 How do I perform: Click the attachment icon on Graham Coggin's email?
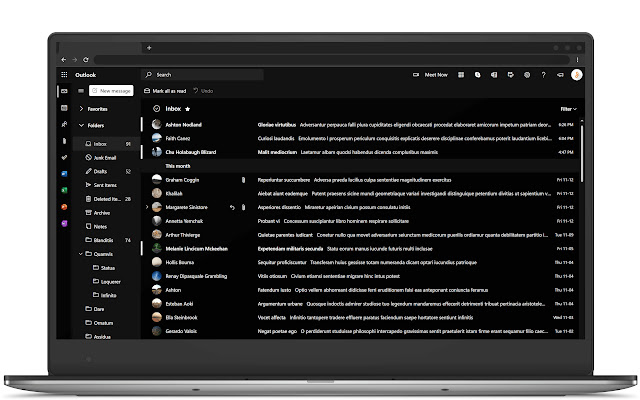(243, 180)
